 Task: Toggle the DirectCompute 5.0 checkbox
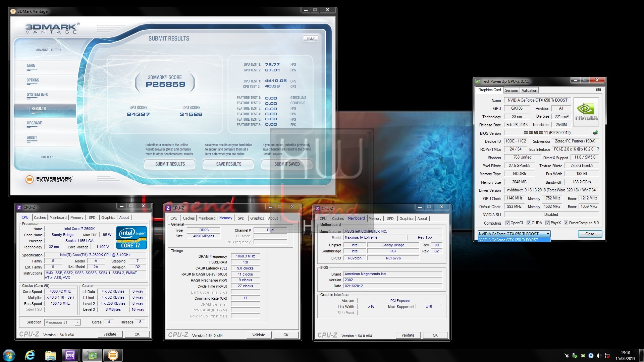pos(566,223)
